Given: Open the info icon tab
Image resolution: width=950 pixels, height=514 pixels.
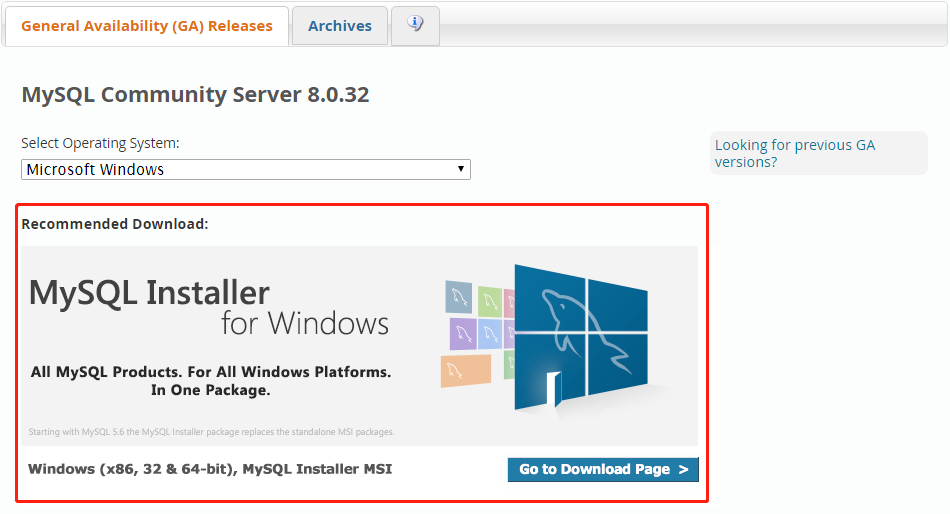Looking at the screenshot, I should (x=415, y=25).
